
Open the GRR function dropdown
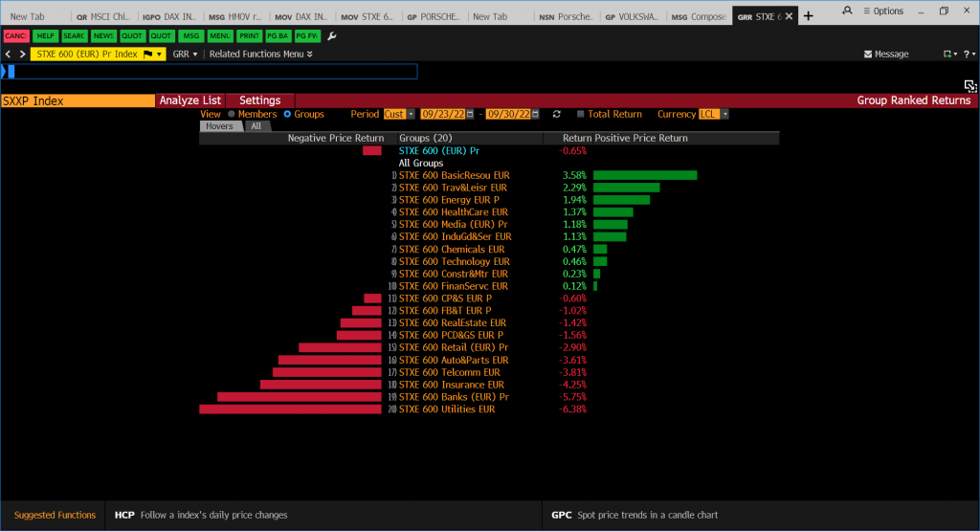coord(185,55)
